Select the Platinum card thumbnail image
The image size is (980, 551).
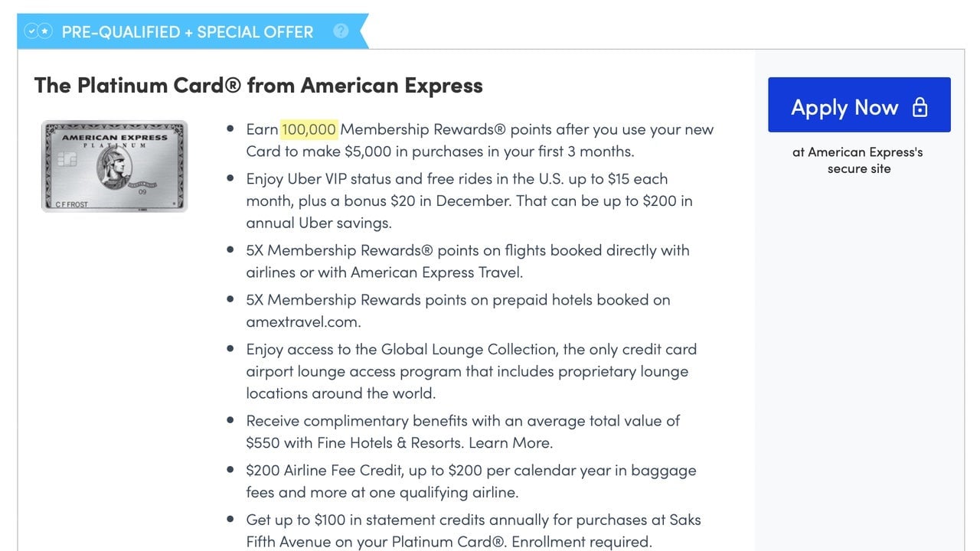[114, 166]
